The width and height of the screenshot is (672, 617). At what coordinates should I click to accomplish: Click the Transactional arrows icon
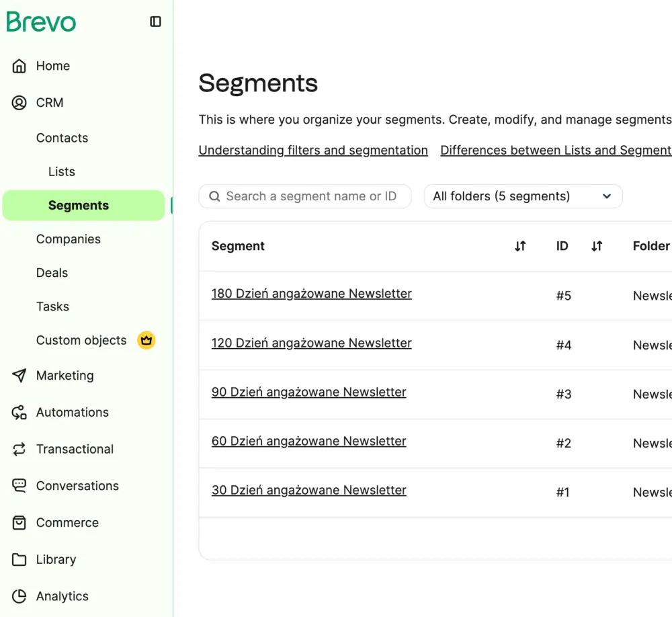[19, 450]
